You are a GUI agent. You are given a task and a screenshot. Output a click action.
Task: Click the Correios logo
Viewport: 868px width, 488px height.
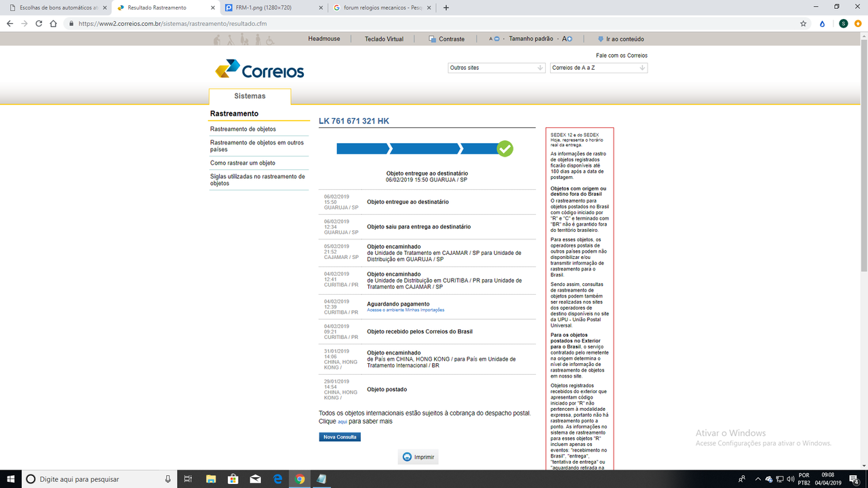259,69
